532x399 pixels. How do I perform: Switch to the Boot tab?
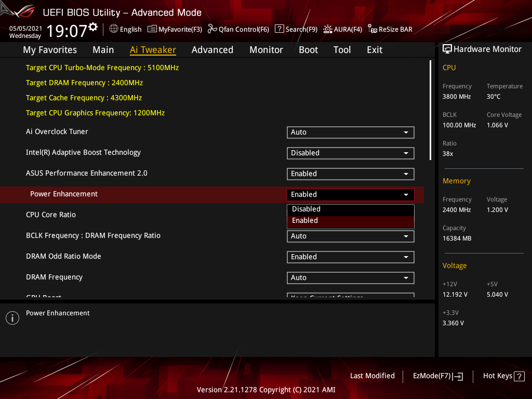click(x=309, y=50)
